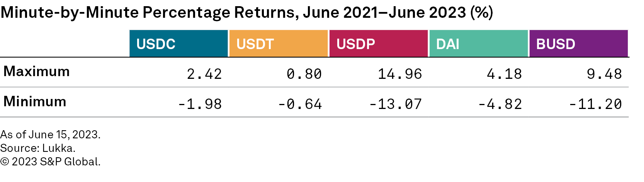The height and width of the screenshot is (182, 644).
Task: Click DAI maximum value 4.18
Action: click(x=504, y=74)
